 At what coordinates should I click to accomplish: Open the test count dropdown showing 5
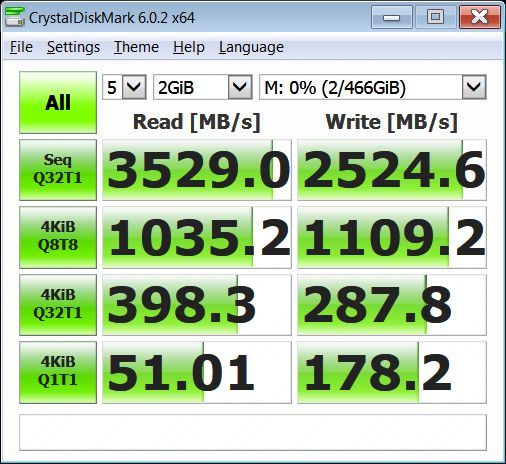click(124, 87)
